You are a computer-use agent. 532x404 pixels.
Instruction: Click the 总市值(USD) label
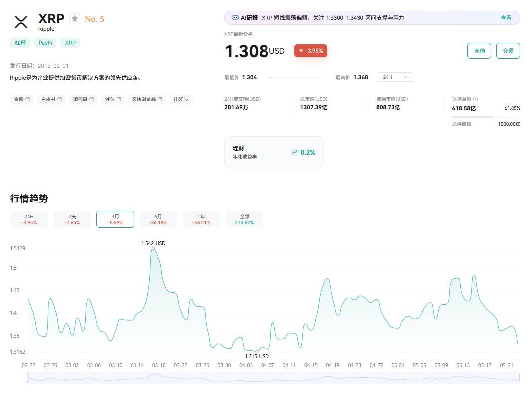[x=314, y=99]
